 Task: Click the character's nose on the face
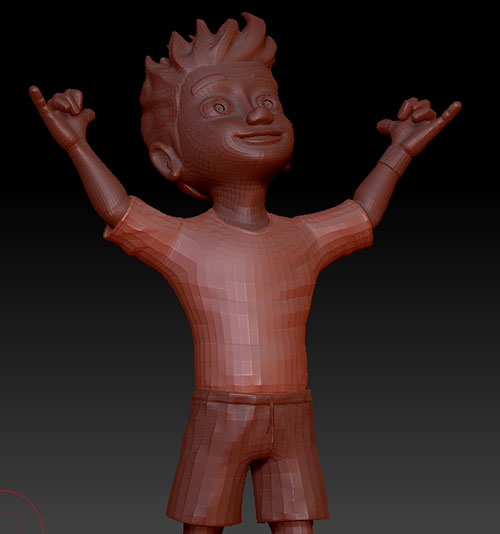[x=261, y=115]
